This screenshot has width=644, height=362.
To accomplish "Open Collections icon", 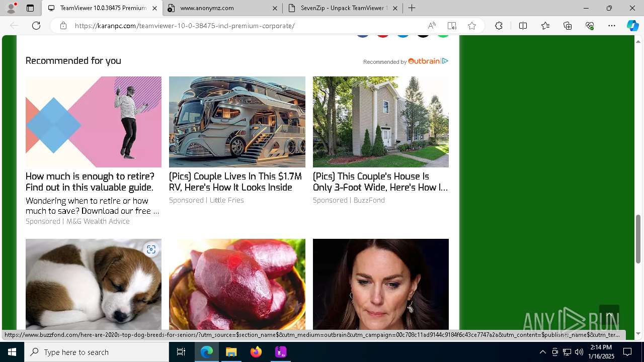I will 568,26.
